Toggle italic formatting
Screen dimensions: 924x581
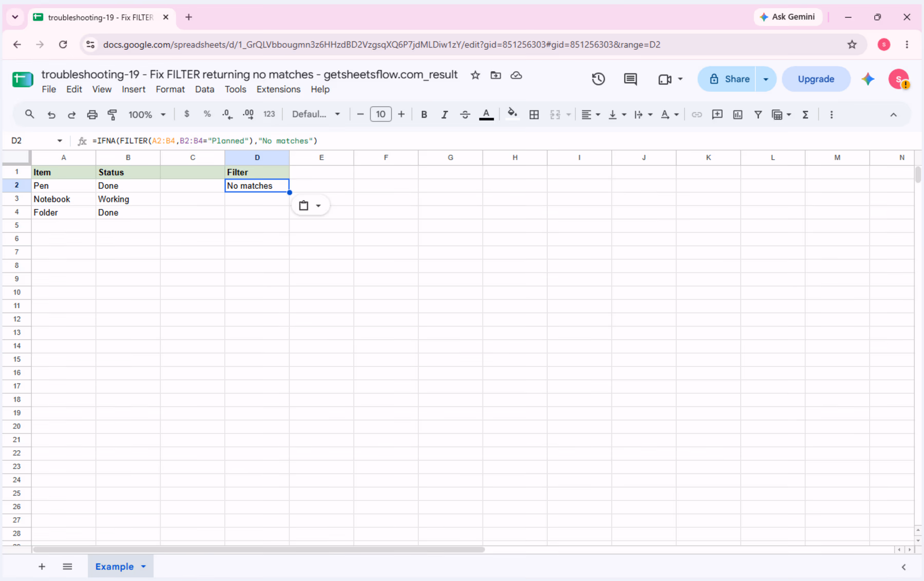445,114
